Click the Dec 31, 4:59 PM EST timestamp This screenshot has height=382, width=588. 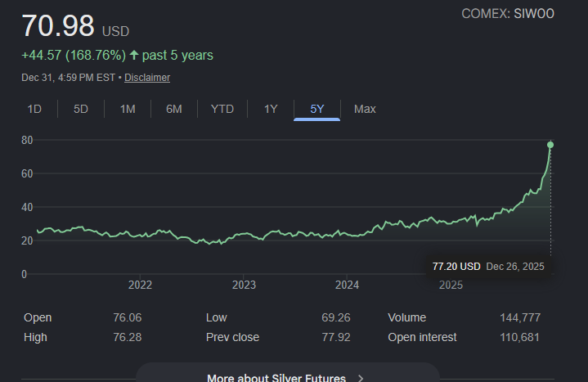[x=68, y=78]
